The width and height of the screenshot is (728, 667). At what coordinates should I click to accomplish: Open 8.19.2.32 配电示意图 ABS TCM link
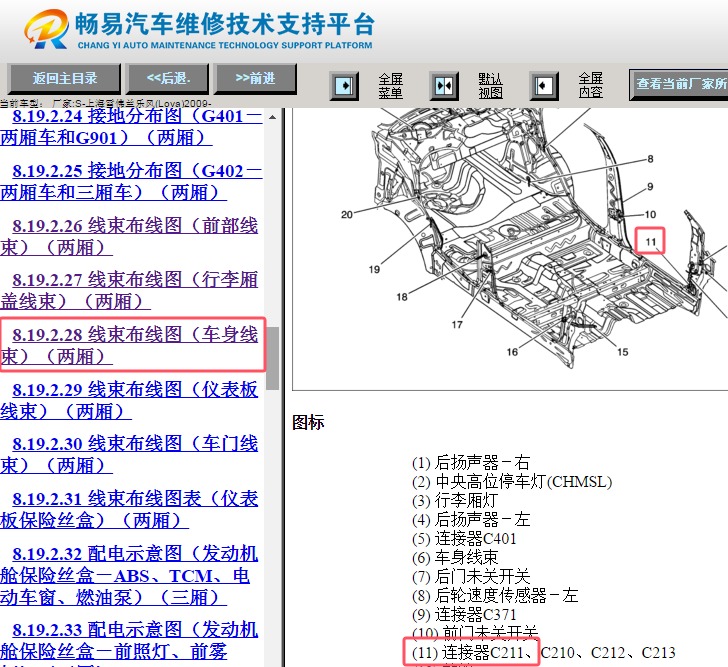[x=129, y=575]
